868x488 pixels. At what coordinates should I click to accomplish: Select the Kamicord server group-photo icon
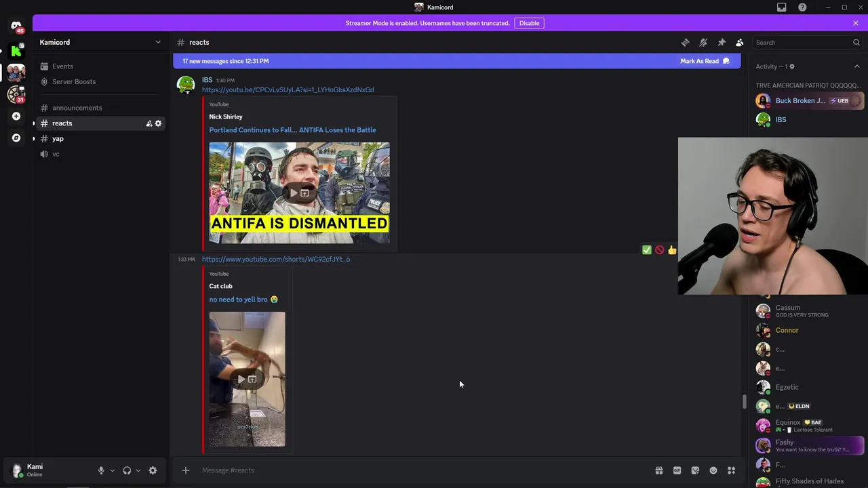pos(16,72)
